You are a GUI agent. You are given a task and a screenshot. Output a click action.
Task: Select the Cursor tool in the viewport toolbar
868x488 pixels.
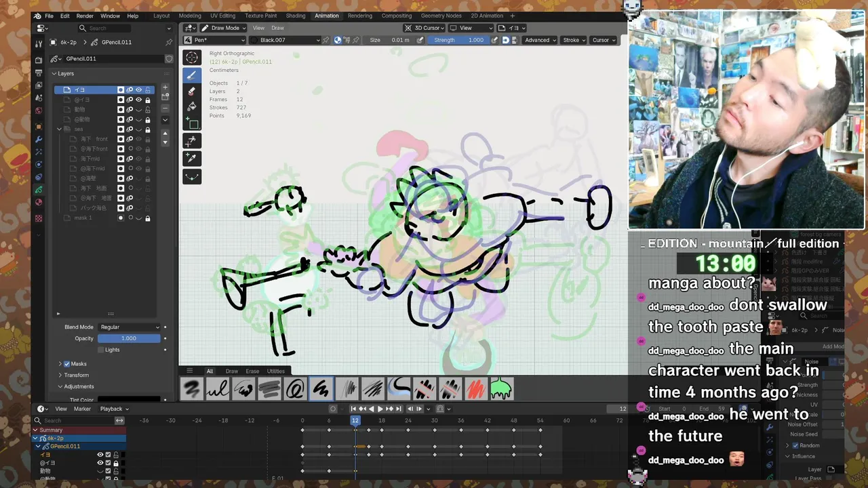click(x=192, y=58)
